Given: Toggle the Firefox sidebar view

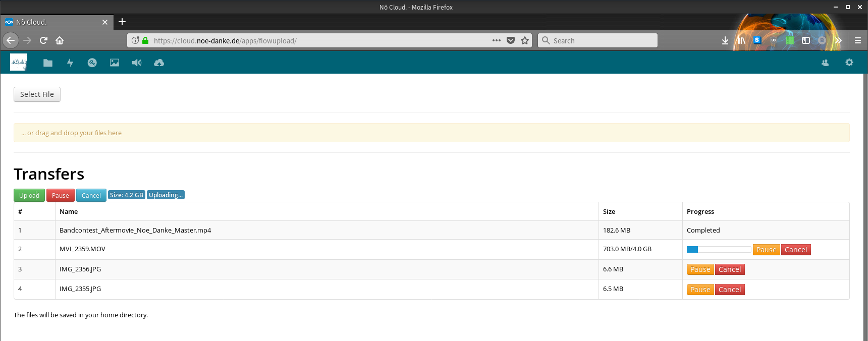Looking at the screenshot, I should point(806,40).
